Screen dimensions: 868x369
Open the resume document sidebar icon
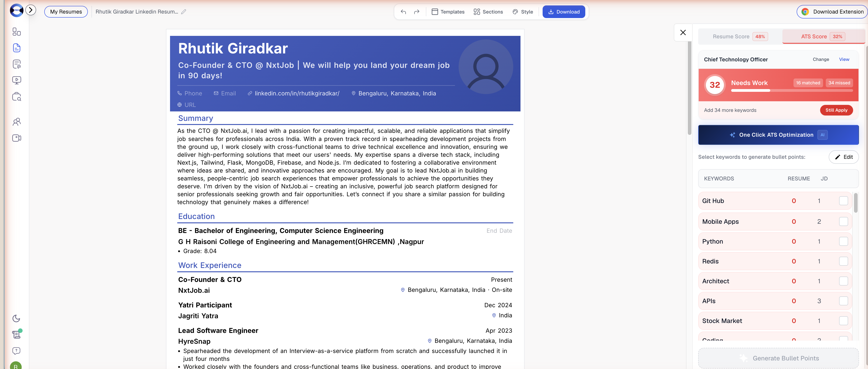(x=16, y=48)
